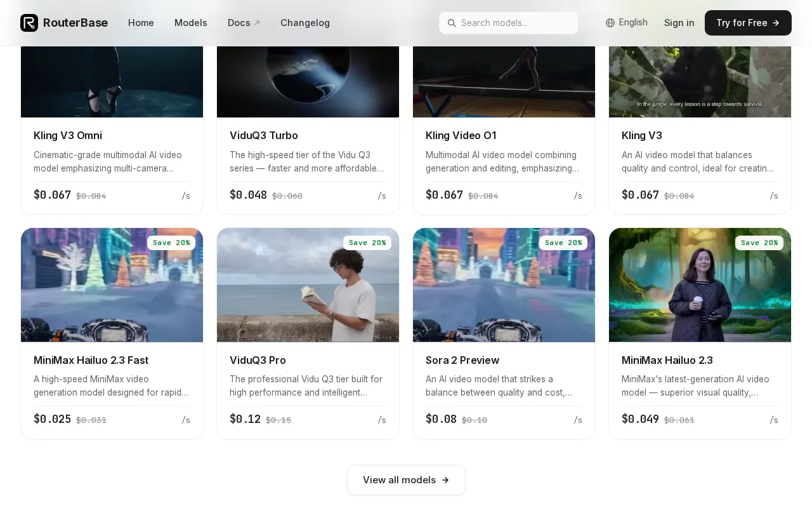The image size is (812, 508).
Task: Open the Changelog menu item
Action: click(305, 23)
